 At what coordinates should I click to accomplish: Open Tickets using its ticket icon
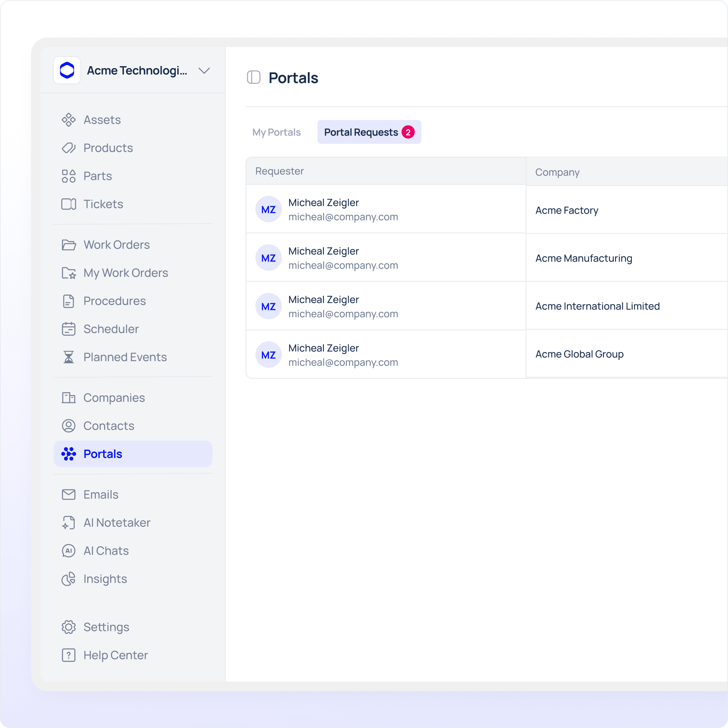pos(69,204)
